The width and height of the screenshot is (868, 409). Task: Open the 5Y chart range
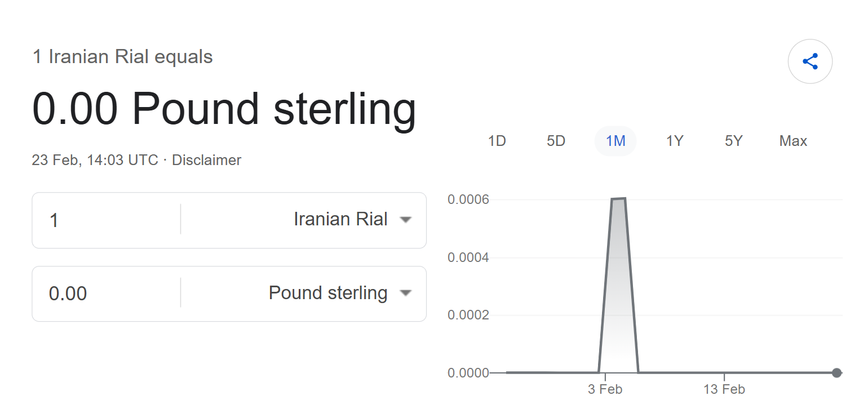coord(733,141)
